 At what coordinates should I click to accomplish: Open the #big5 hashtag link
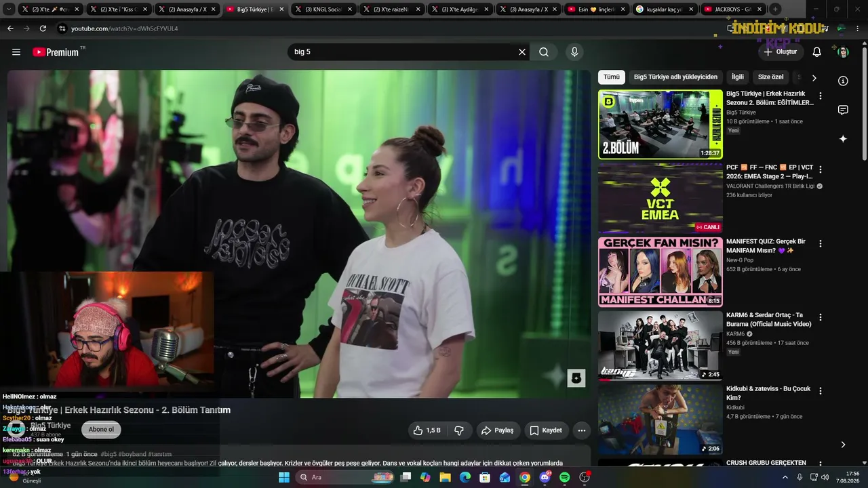click(108, 454)
